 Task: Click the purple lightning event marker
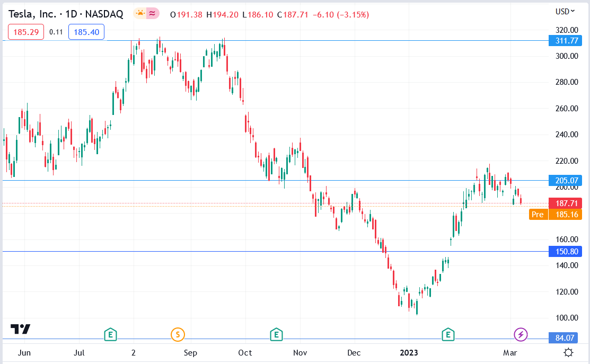point(521,334)
